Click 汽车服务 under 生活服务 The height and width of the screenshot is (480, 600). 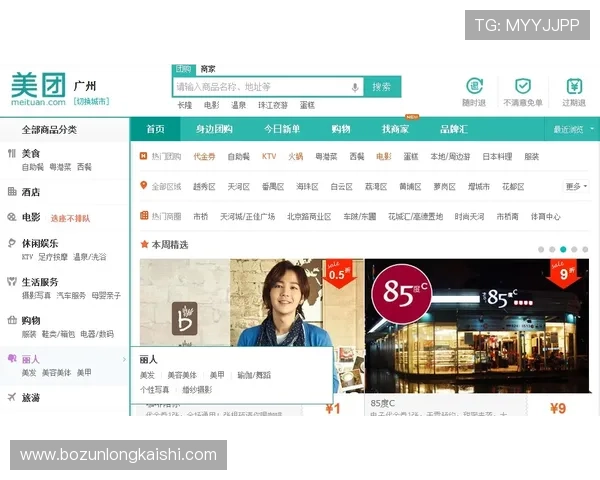point(71,296)
